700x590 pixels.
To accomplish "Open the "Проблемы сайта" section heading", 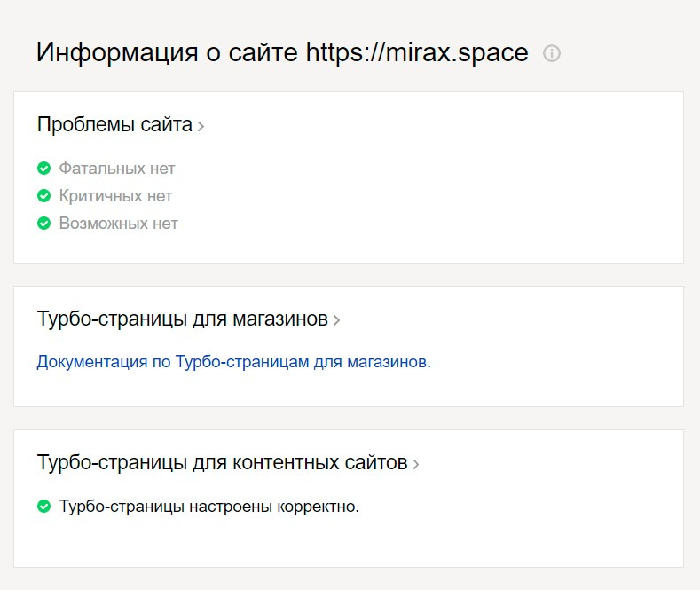I will (114, 125).
